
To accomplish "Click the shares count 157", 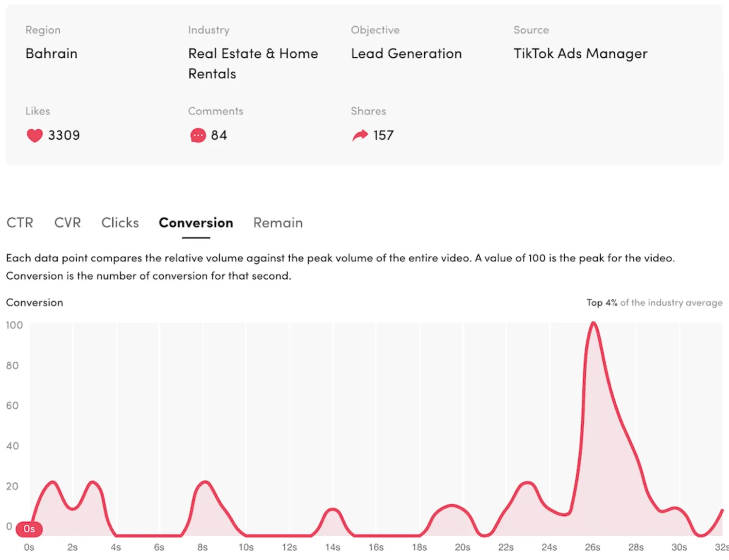I will (x=383, y=136).
